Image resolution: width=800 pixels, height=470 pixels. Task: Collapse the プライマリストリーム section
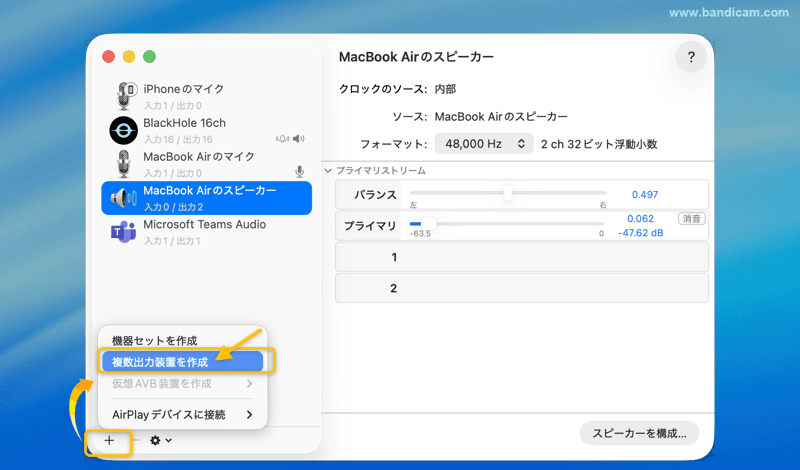coord(328,170)
